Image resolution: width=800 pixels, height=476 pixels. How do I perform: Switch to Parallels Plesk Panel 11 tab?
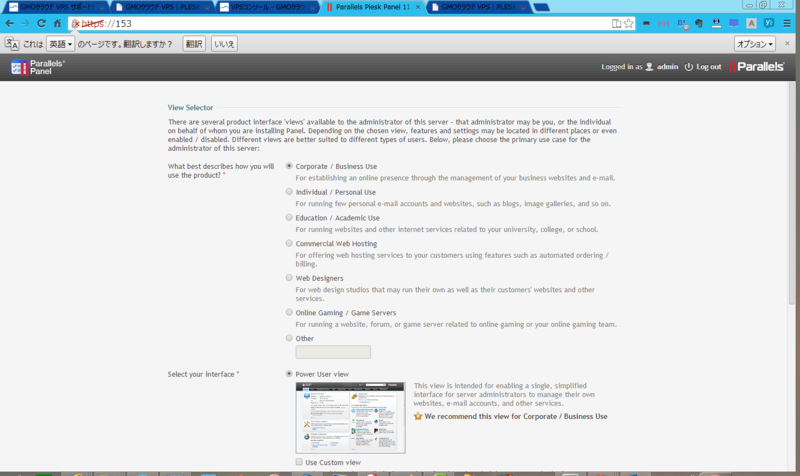372,7
